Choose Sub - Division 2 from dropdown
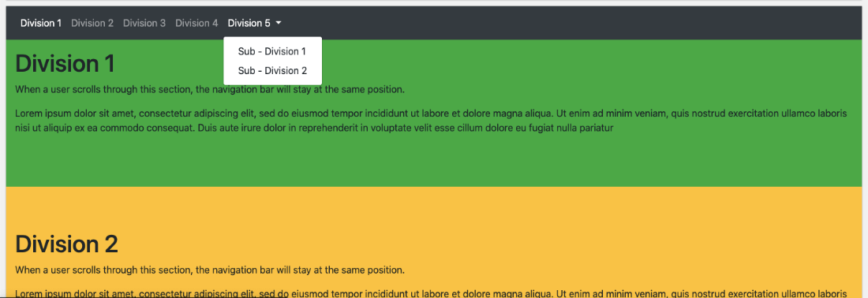 tap(272, 71)
